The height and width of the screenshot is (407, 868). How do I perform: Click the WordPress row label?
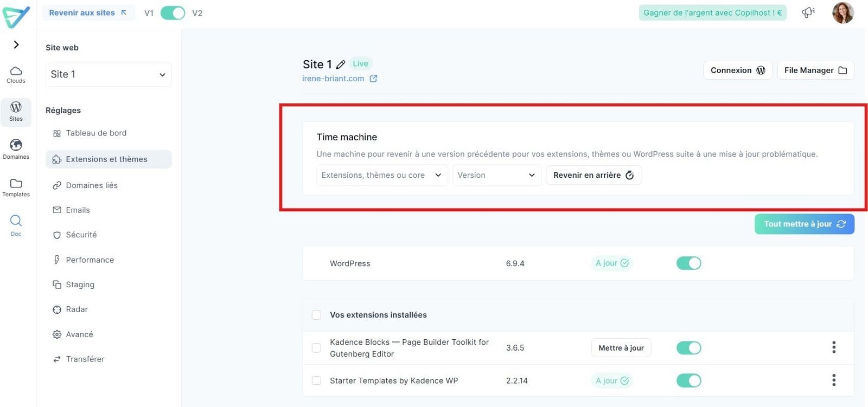click(350, 263)
